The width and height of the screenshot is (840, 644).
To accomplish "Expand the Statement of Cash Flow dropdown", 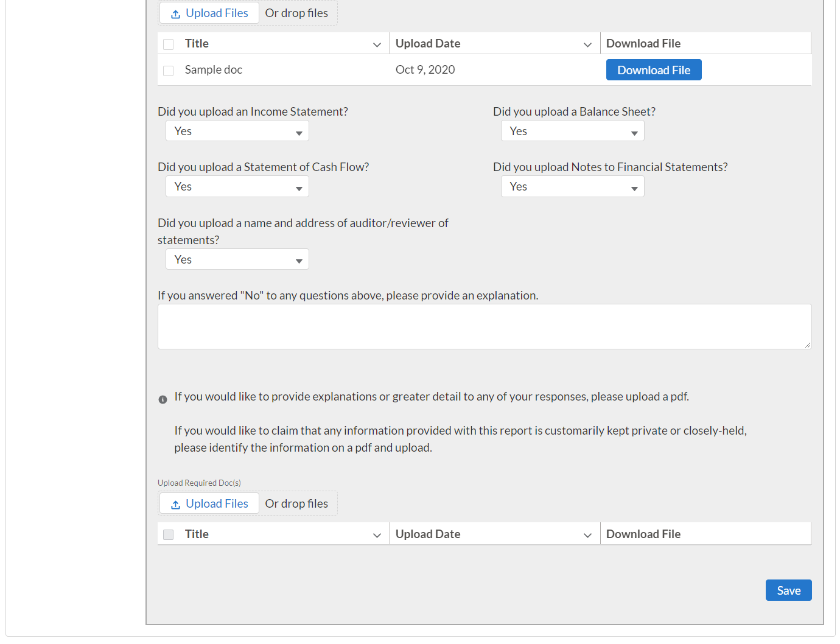I will coord(237,187).
